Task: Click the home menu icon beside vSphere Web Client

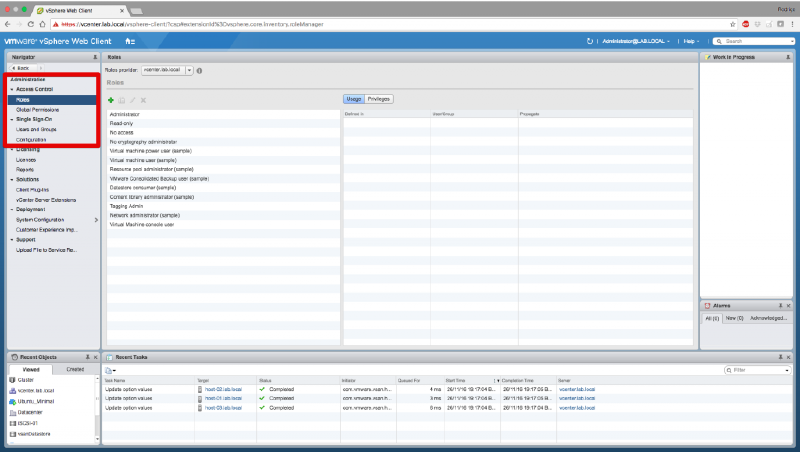Action: [129, 41]
